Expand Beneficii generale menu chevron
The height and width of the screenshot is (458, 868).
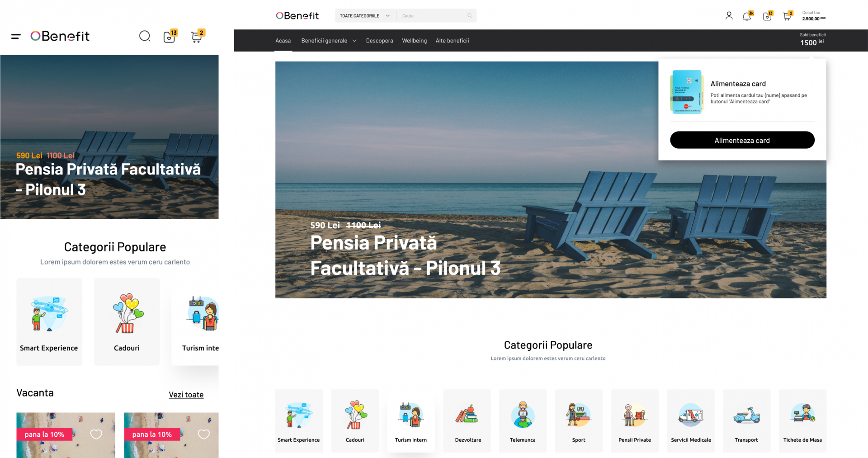[354, 41]
